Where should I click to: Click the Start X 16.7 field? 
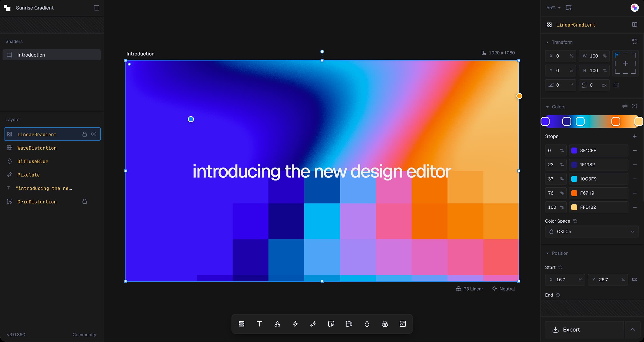point(565,279)
